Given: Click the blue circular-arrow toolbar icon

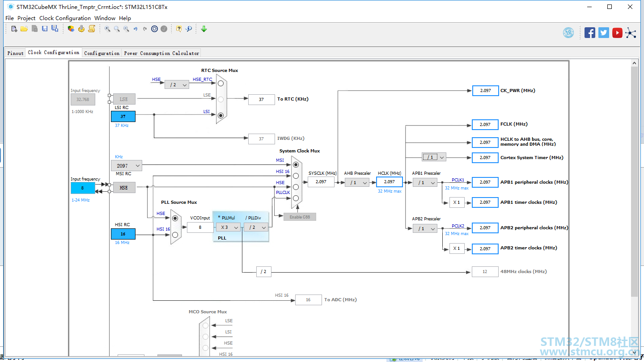Looking at the screenshot, I should pyautogui.click(x=154, y=29).
